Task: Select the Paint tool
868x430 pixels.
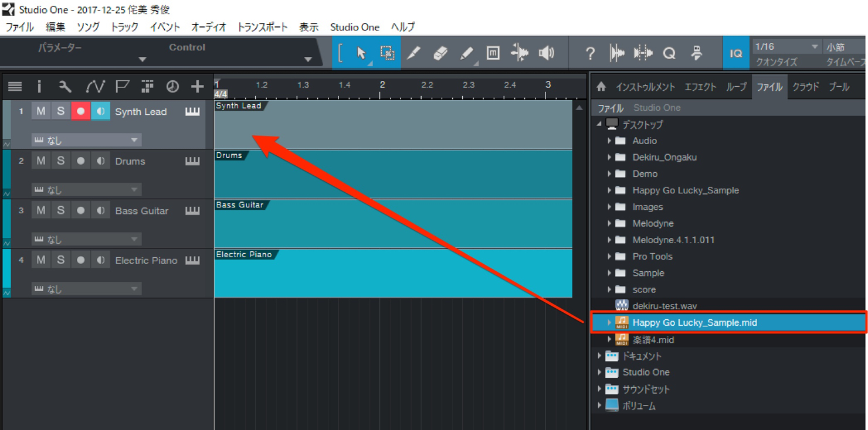Action: click(467, 53)
